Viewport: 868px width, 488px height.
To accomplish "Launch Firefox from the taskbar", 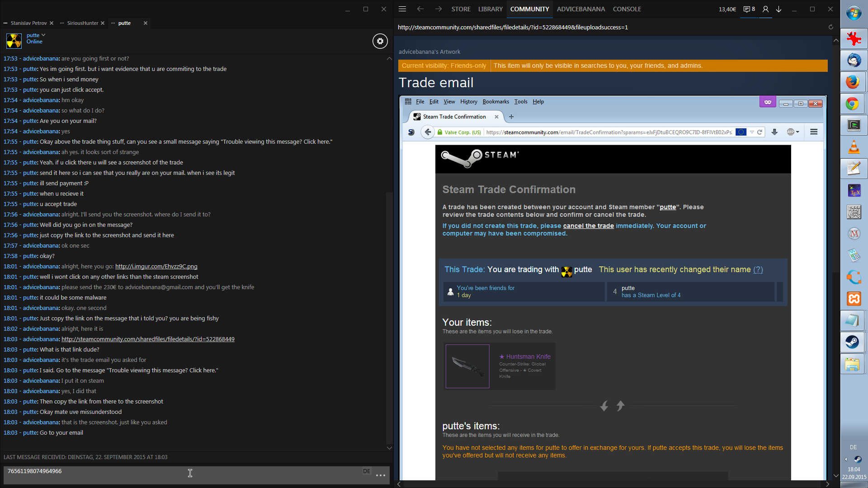I will pos(853,82).
